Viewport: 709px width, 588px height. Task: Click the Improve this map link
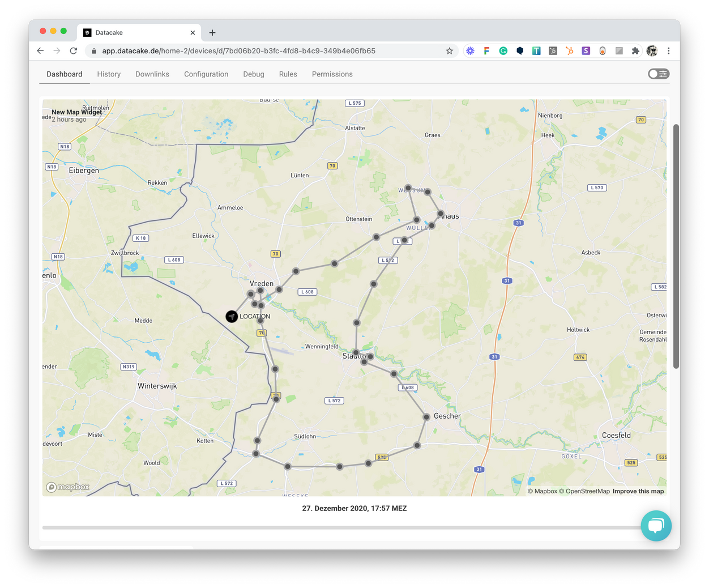tap(638, 491)
